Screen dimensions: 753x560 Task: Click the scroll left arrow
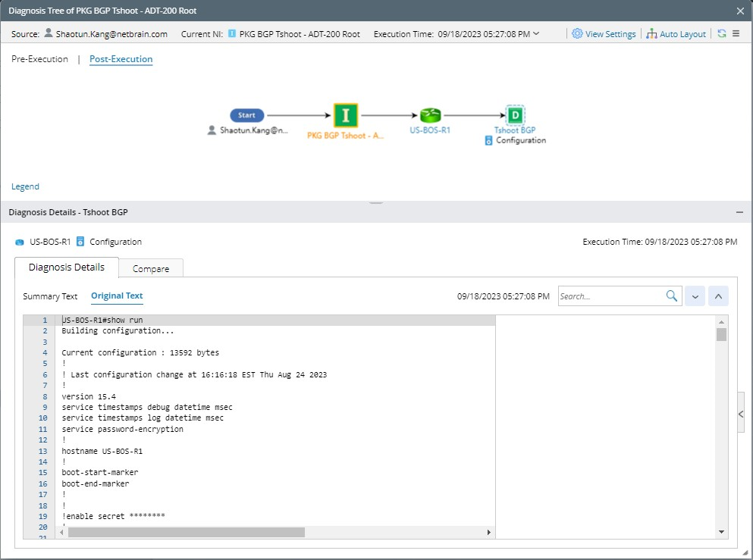[x=61, y=532]
